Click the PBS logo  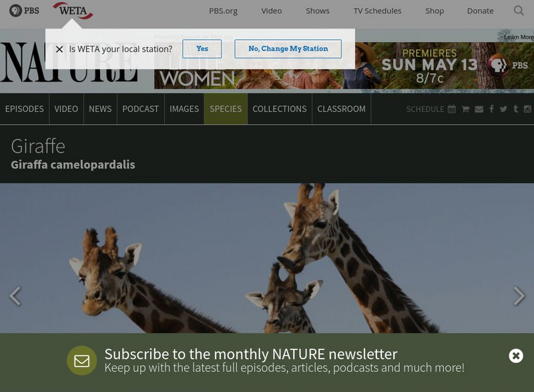click(24, 11)
